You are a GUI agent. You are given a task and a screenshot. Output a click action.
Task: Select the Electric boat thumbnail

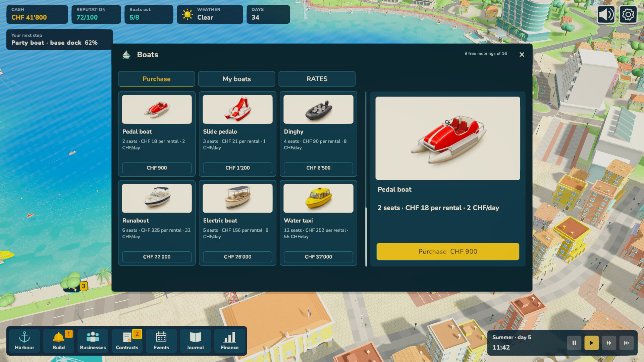[237, 198]
